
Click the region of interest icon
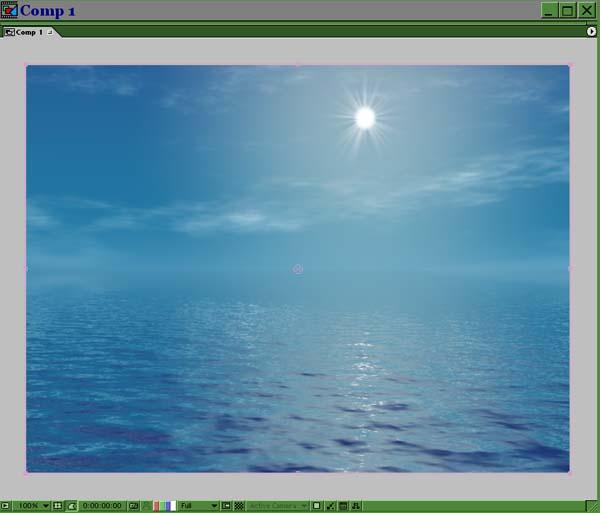[x=226, y=506]
